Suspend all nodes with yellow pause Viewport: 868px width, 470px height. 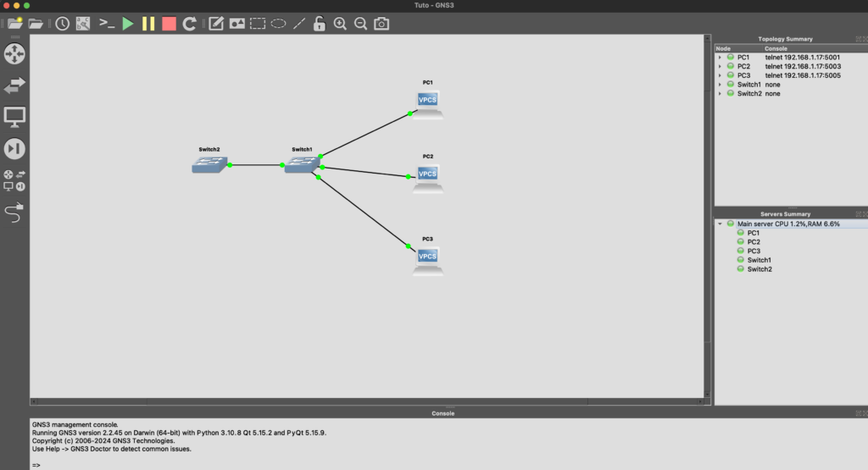point(148,24)
